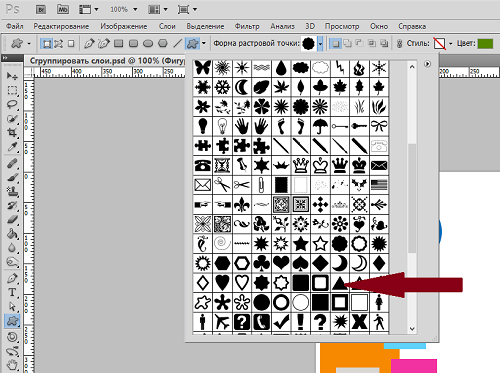Enable Paths mode
This screenshot has width=500, height=373.
(x=59, y=43)
